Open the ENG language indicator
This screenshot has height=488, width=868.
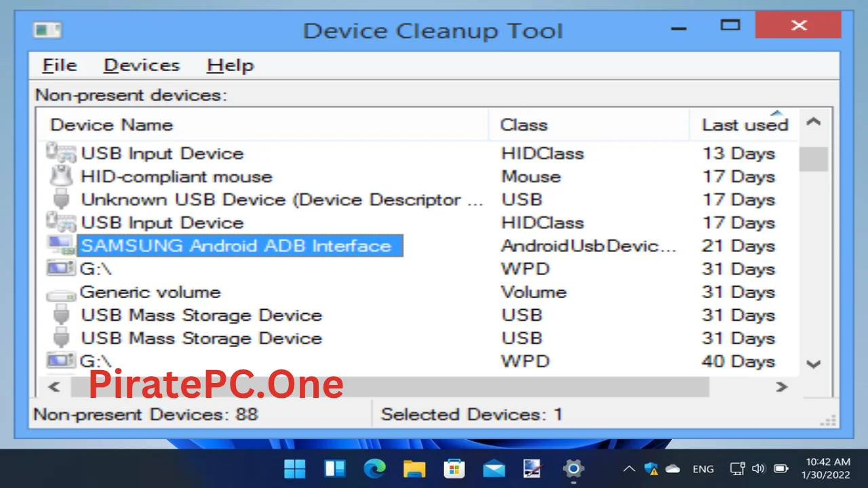[x=703, y=469]
